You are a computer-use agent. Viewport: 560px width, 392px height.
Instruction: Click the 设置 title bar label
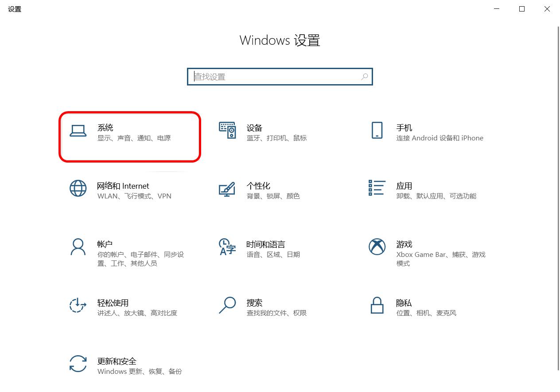coord(14,8)
